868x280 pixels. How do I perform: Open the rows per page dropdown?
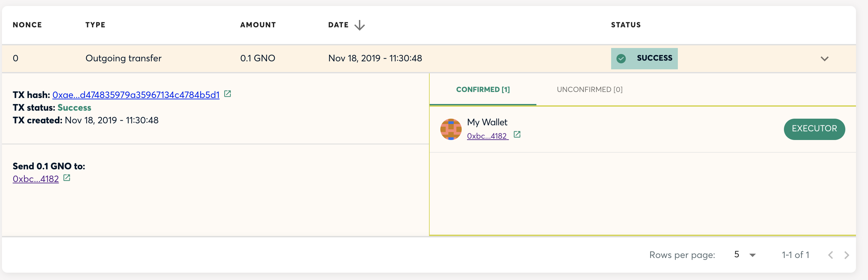(738, 254)
